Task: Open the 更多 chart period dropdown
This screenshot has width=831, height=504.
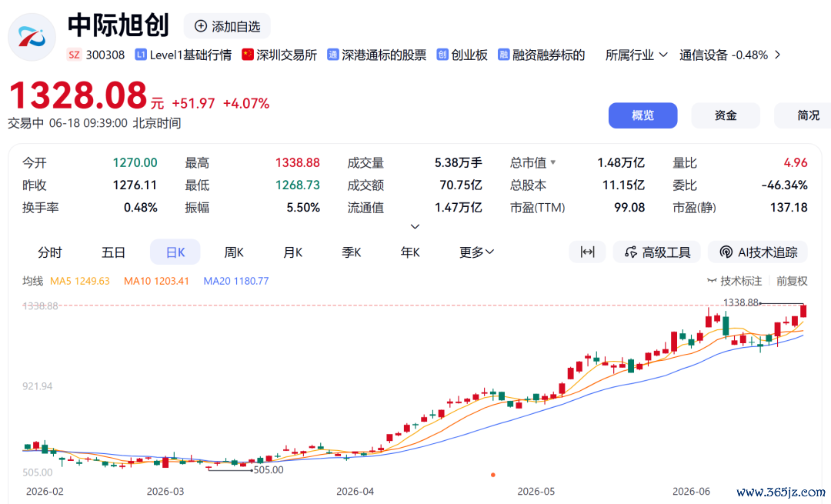Action: point(476,252)
